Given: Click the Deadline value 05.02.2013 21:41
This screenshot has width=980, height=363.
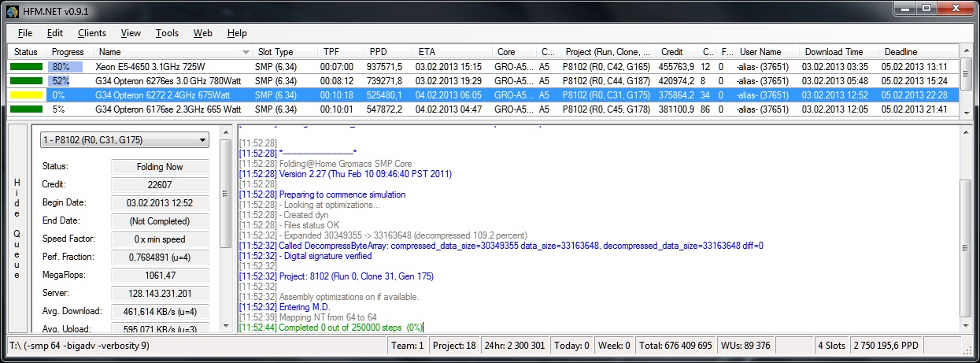Looking at the screenshot, I should click(915, 109).
